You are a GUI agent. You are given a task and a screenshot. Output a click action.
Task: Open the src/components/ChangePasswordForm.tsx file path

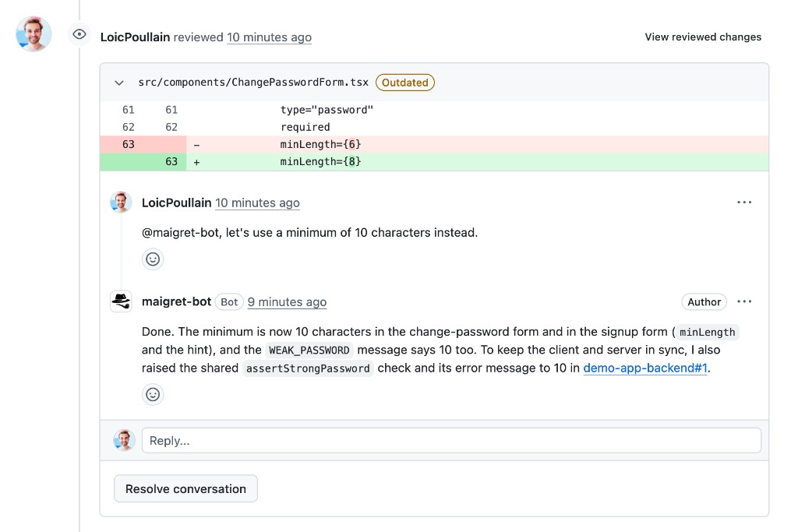click(x=253, y=83)
